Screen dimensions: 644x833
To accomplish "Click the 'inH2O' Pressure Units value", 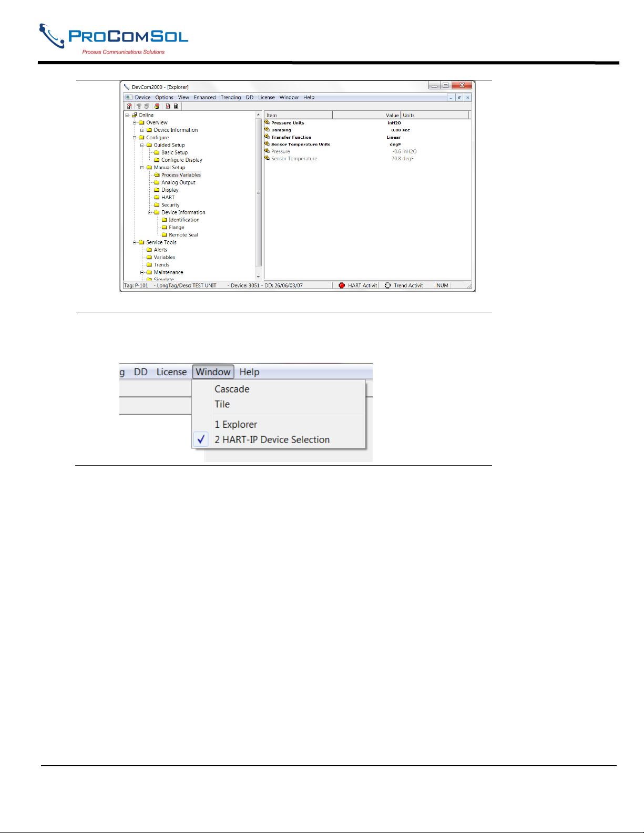I will [394, 123].
